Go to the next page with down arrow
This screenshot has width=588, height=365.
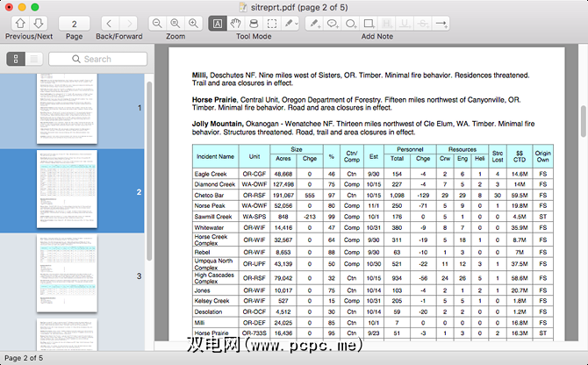coord(38,23)
